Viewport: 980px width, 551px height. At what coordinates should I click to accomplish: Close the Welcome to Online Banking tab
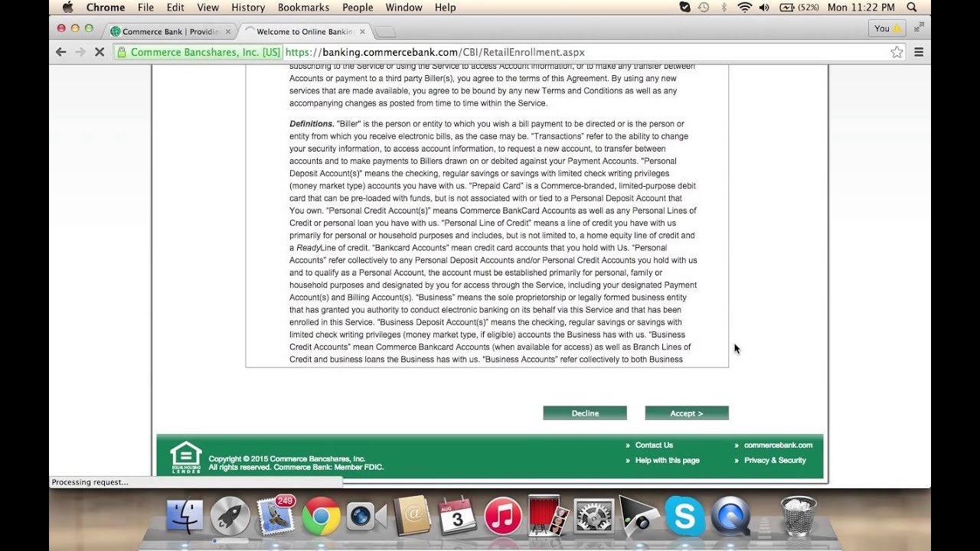point(361,31)
